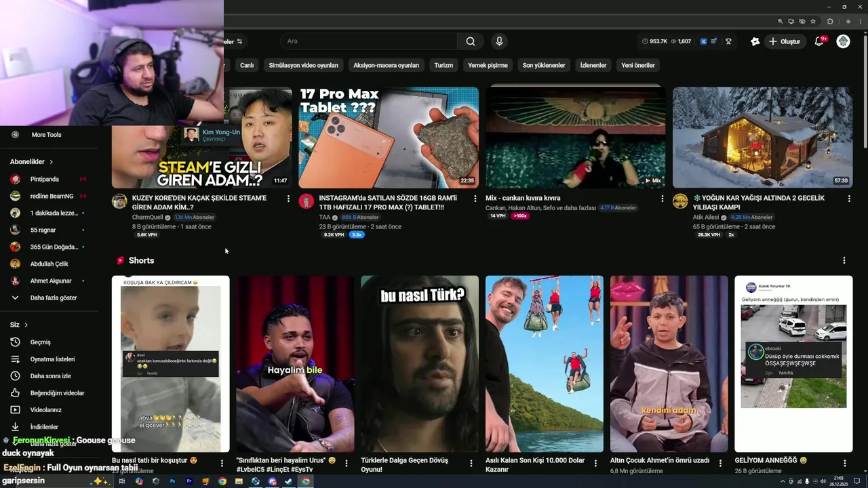Open Photoshop from the taskbar
Image resolution: width=868 pixels, height=488 pixels.
[172, 481]
